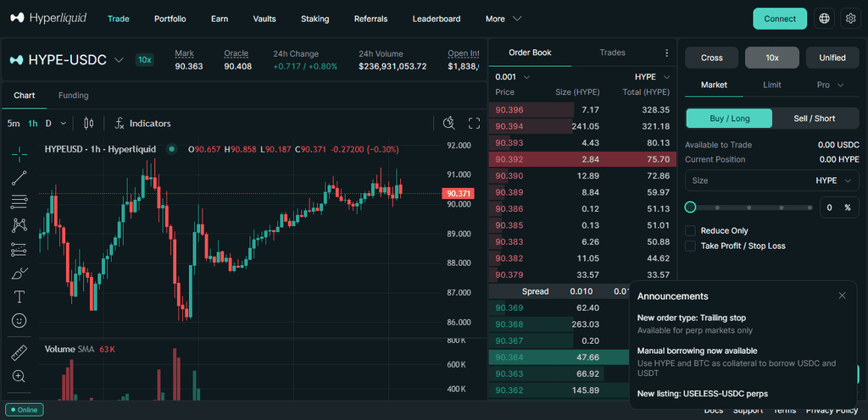868x420 pixels.
Task: Select the forecasting position tool
Action: point(19,250)
